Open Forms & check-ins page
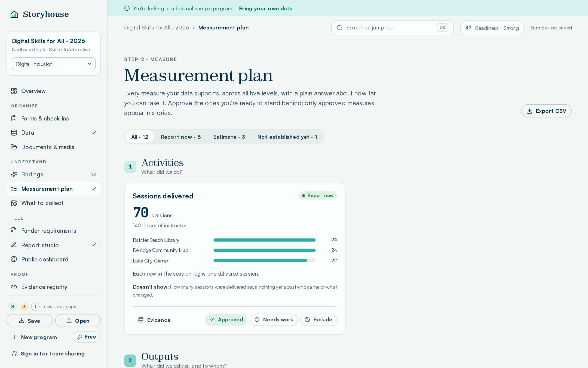The width and height of the screenshot is (588, 368). pos(54,118)
